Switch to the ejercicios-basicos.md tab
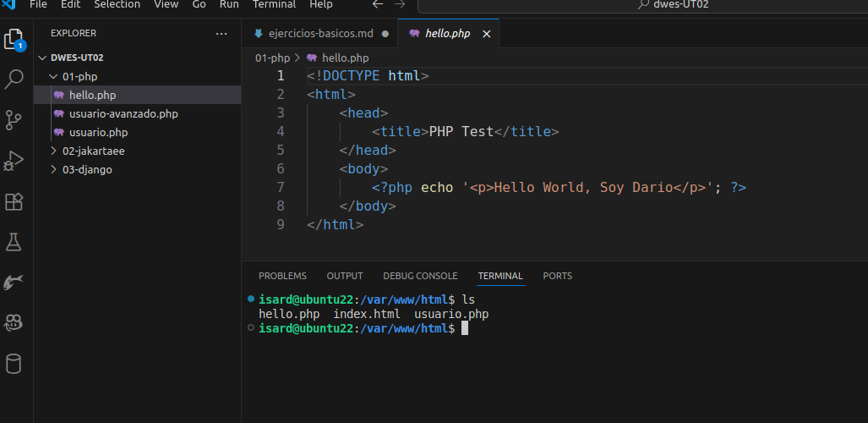This screenshot has width=868, height=423. pyautogui.click(x=320, y=34)
